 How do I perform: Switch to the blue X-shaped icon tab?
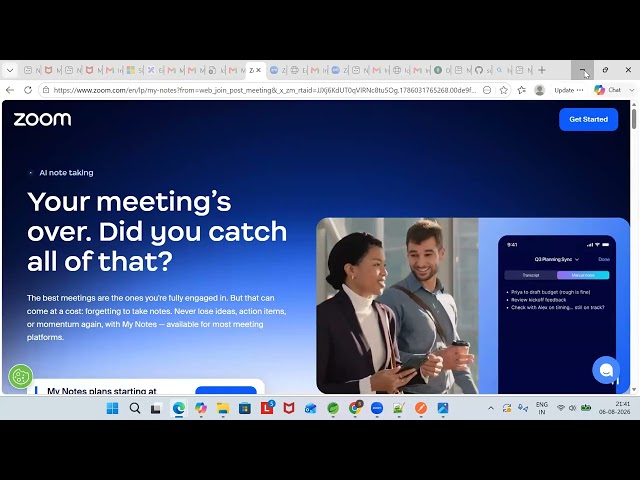point(154,70)
